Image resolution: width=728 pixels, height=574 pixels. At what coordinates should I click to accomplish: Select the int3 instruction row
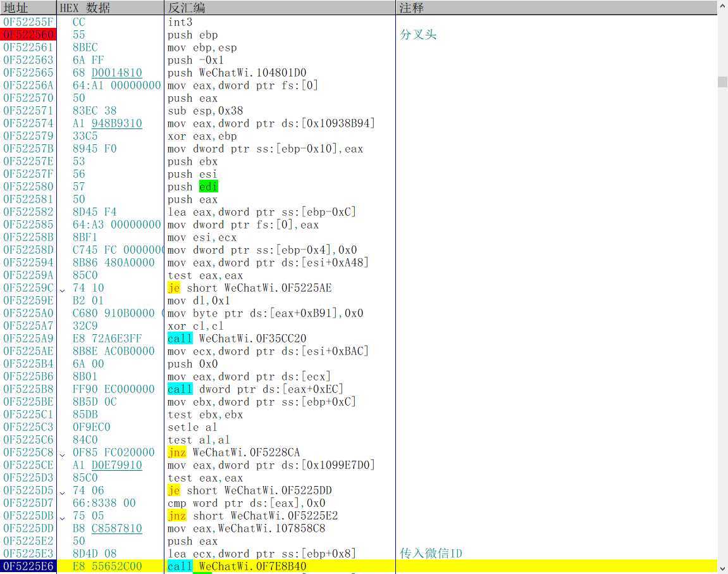180,22
